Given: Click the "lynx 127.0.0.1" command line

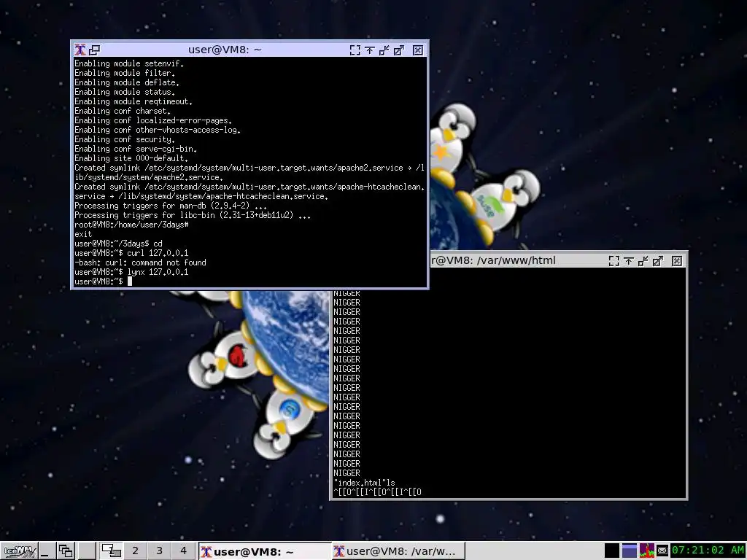Looking at the screenshot, I should click(131, 272).
